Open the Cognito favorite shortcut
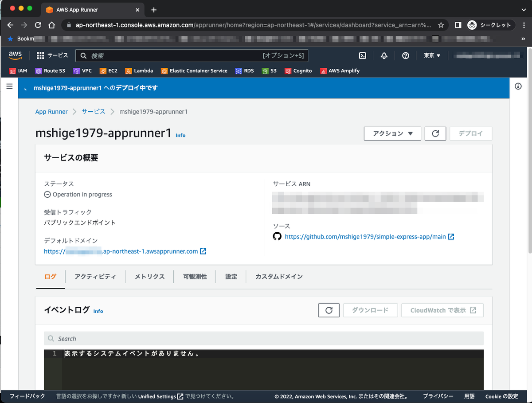The height and width of the screenshot is (403, 532). tap(298, 71)
